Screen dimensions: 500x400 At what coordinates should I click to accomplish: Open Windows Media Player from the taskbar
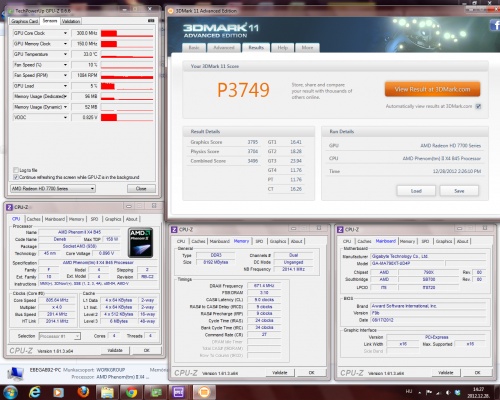click(58, 392)
